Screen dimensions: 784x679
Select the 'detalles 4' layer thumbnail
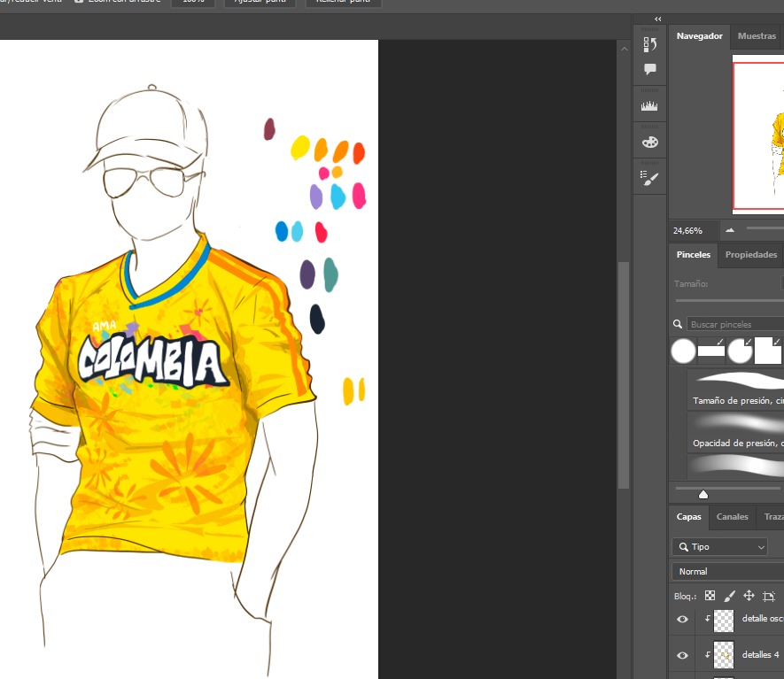click(x=724, y=654)
